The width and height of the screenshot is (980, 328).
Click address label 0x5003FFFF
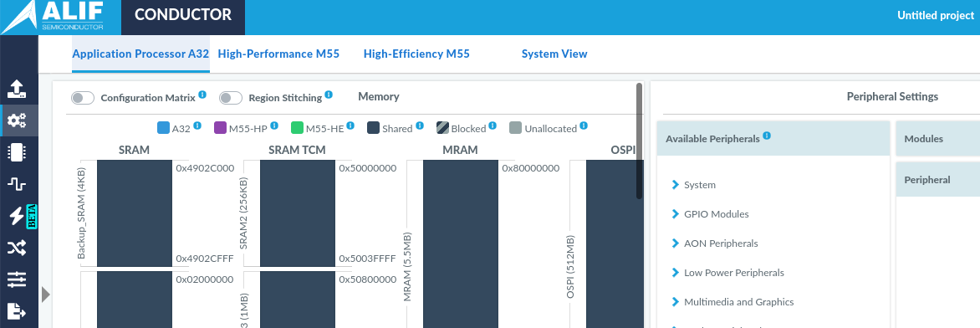coord(368,259)
